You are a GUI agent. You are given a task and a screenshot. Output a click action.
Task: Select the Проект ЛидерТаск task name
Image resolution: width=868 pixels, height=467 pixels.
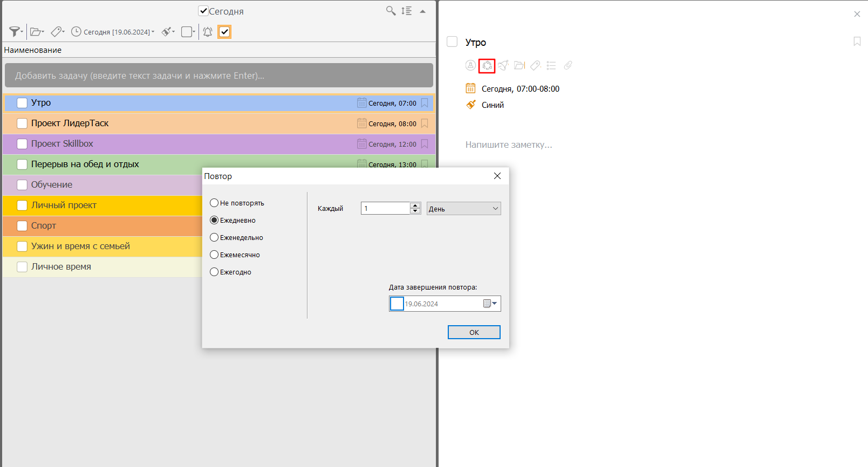click(70, 123)
